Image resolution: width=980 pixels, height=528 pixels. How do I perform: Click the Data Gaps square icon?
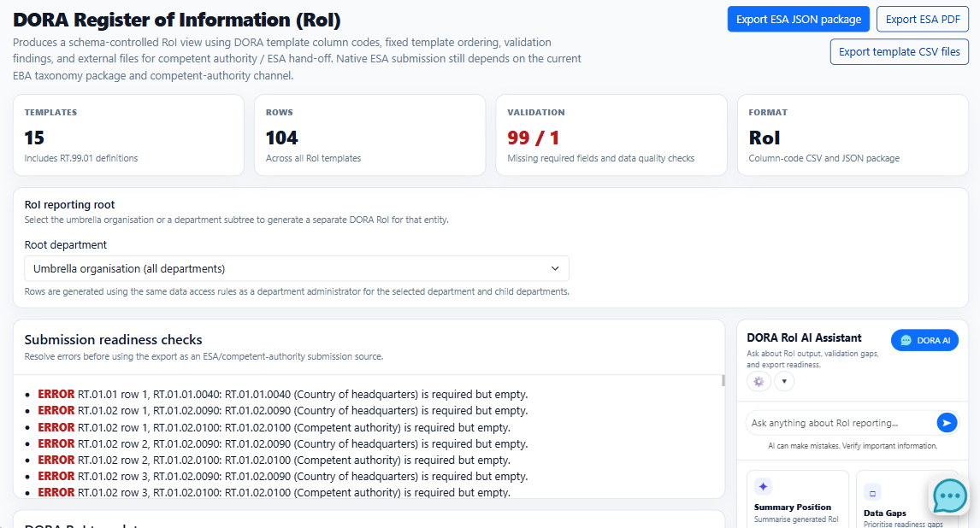point(872,493)
